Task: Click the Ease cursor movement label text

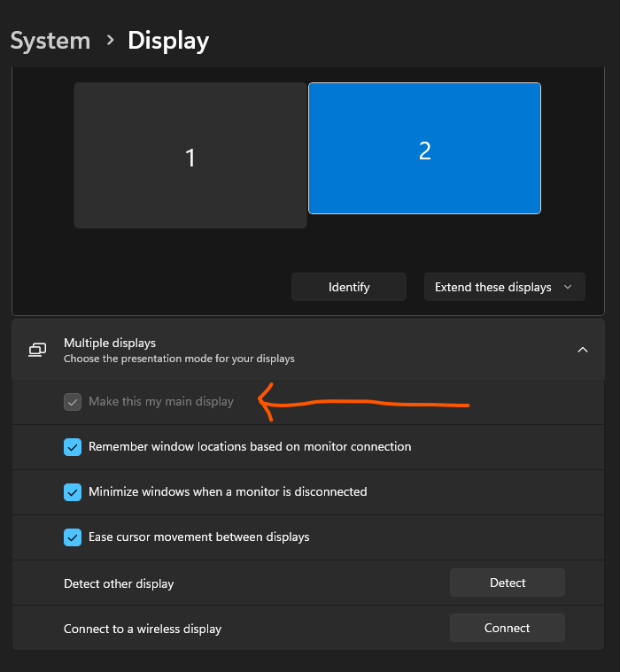Action: (199, 537)
